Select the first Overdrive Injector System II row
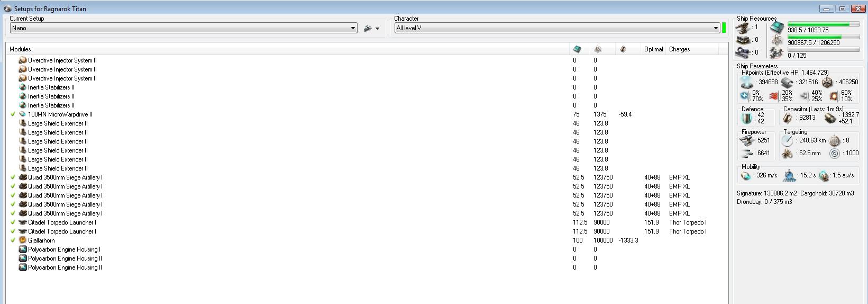Image resolution: width=868 pixels, height=304 pixels. [x=367, y=60]
